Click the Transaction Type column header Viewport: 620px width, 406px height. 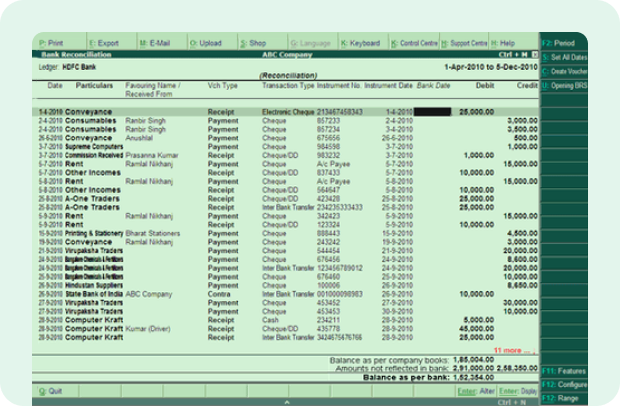pyautogui.click(x=288, y=85)
